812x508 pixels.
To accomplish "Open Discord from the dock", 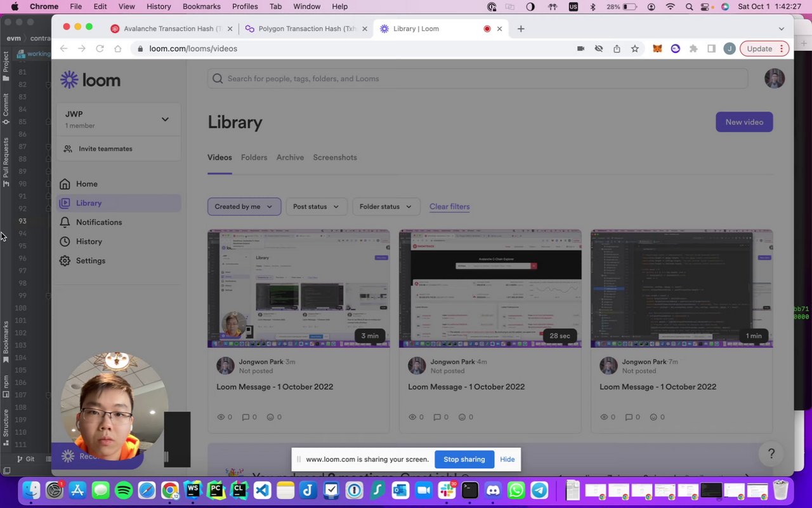I will tap(493, 490).
